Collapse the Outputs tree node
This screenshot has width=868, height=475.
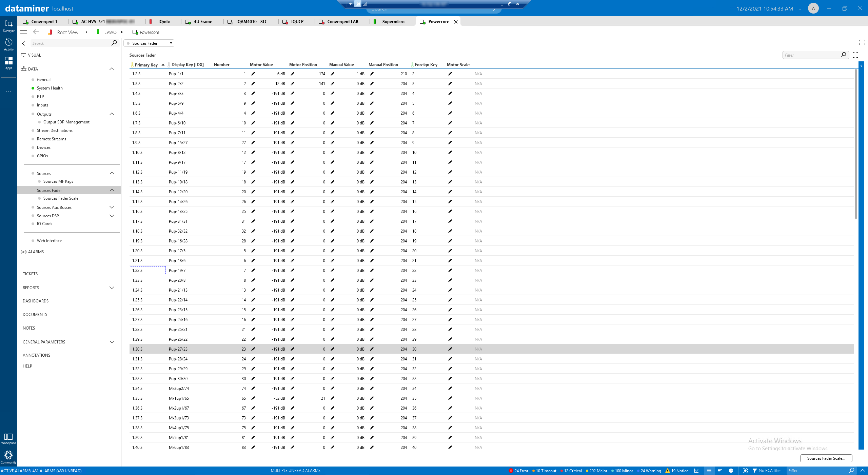coord(112,114)
